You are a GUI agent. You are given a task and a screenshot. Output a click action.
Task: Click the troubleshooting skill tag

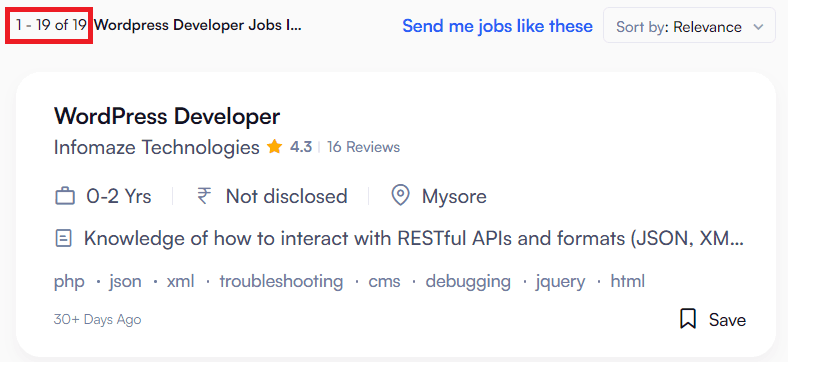pos(282,281)
